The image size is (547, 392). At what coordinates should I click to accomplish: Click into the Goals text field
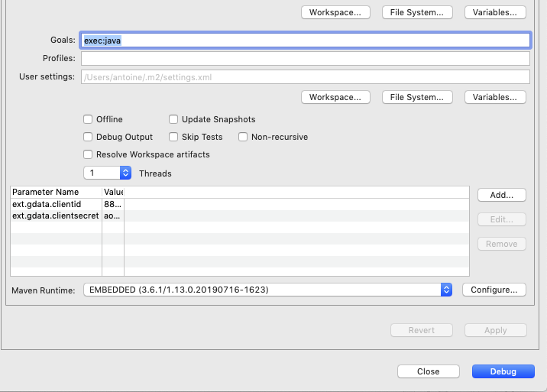pos(306,40)
